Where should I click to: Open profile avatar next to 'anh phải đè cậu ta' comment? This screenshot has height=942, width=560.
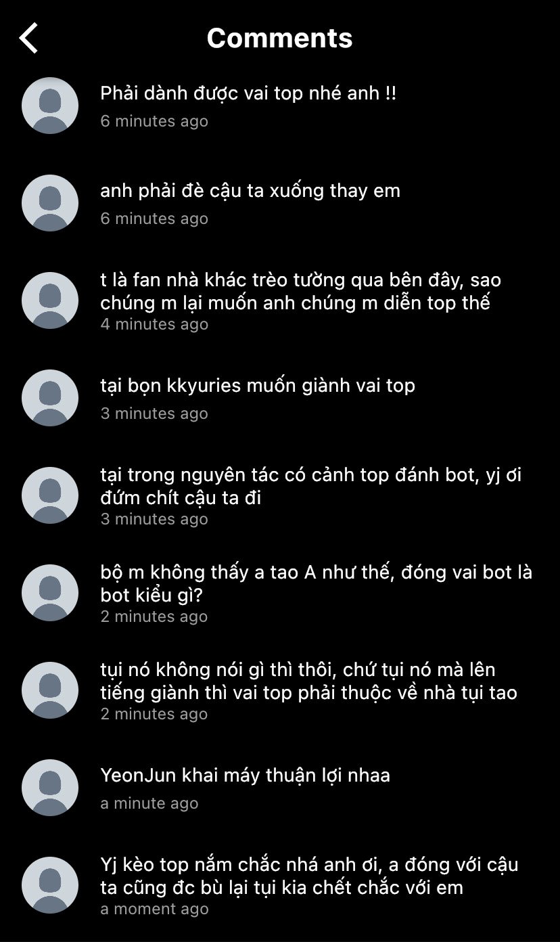[50, 203]
